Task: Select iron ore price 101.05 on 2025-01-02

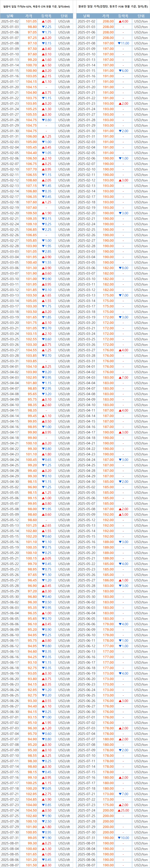Action: coord(31,21)
